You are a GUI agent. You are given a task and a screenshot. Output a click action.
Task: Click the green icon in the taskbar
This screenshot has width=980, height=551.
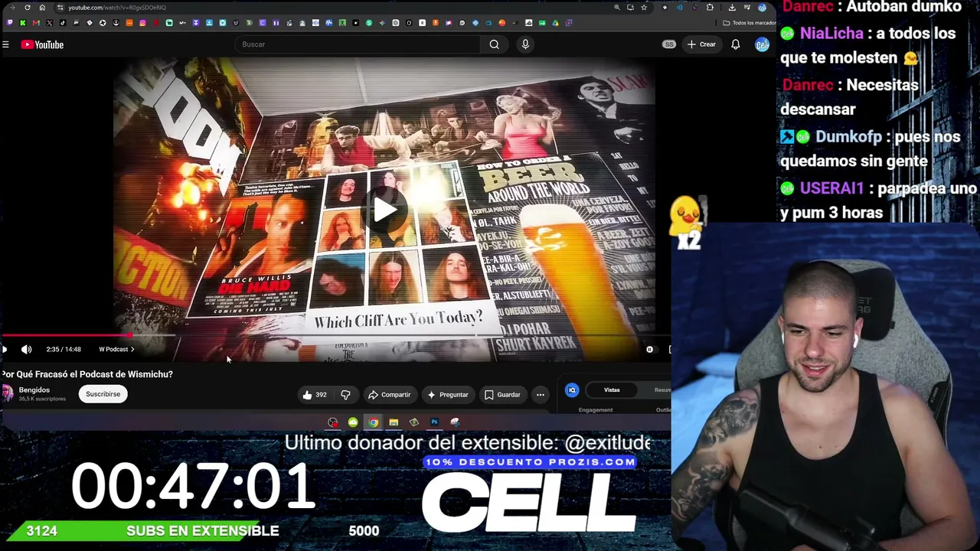tap(353, 422)
